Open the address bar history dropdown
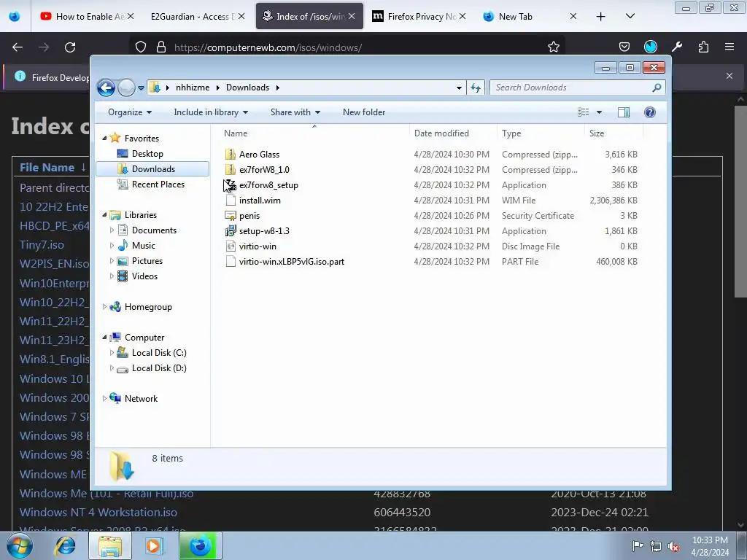Screen dimensions: 747x560 pyautogui.click(x=459, y=88)
